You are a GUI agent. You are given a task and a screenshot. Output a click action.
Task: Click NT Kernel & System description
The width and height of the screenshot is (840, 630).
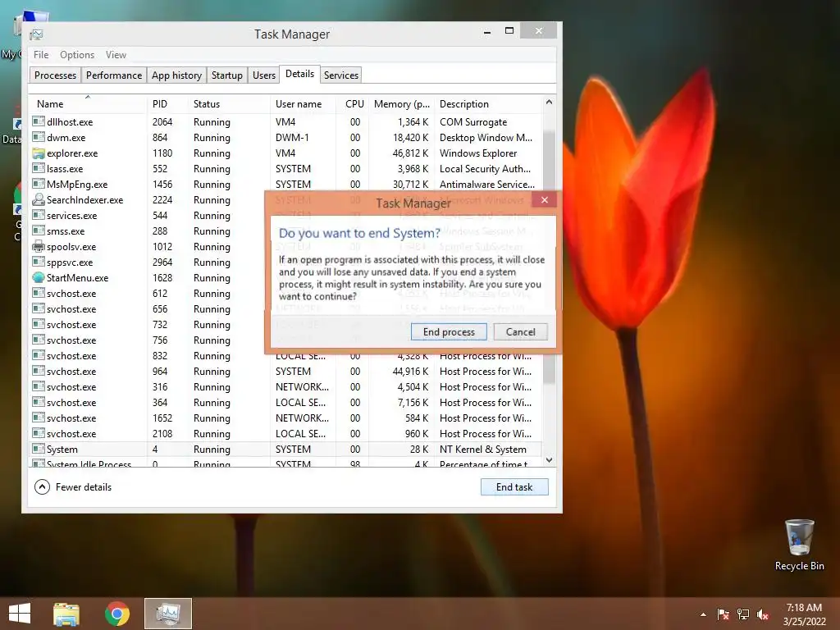482,449
